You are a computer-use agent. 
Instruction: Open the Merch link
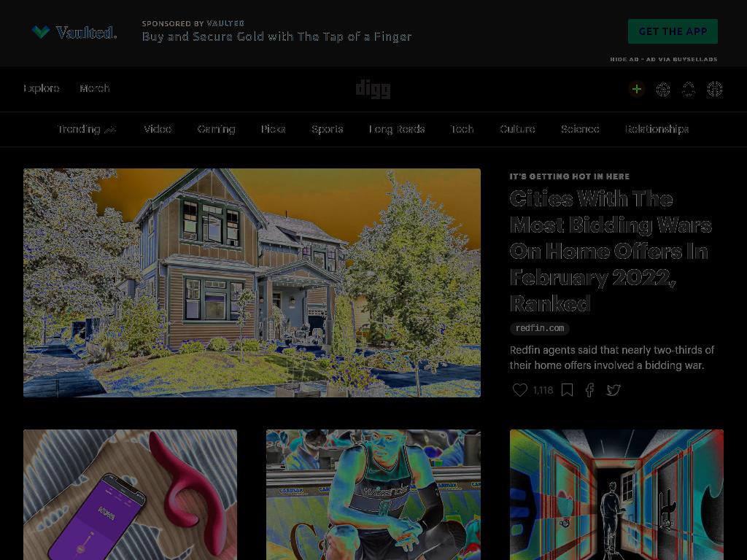[x=95, y=88]
